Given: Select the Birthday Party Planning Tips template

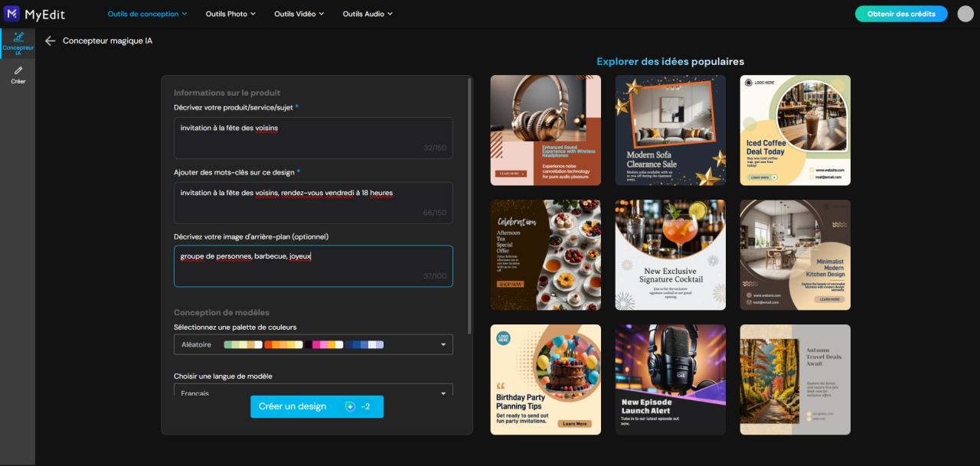Looking at the screenshot, I should pos(545,379).
